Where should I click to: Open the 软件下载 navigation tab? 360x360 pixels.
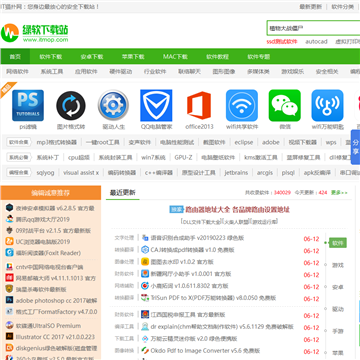[x=51, y=57]
